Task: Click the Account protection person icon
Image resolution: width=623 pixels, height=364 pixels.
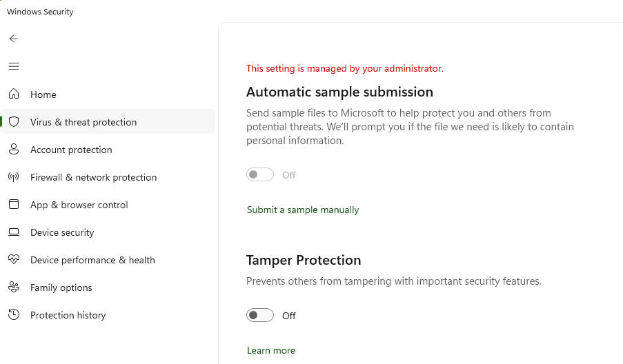Action: click(x=14, y=150)
